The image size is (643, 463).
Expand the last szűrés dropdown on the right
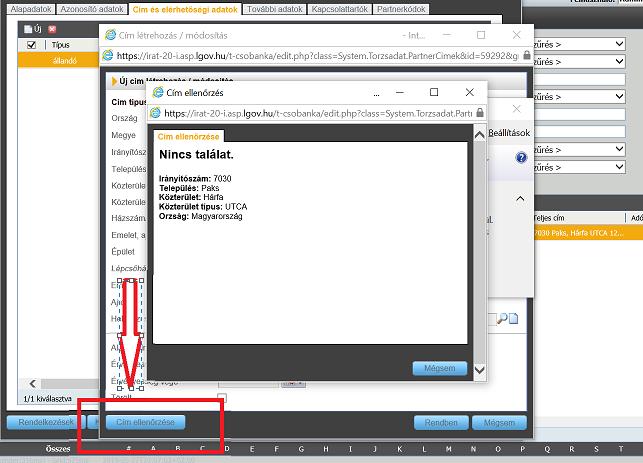pyautogui.click(x=580, y=167)
